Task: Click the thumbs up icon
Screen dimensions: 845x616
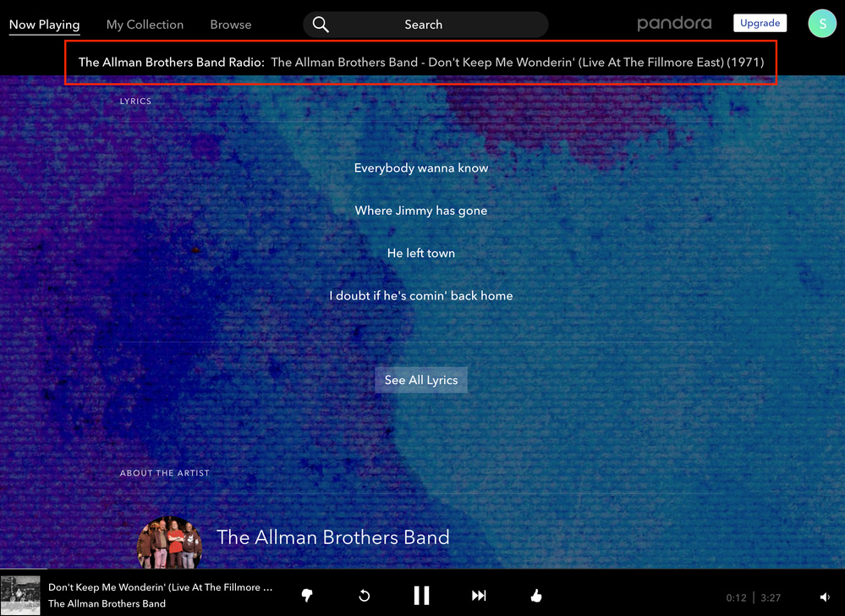Action: click(535, 596)
